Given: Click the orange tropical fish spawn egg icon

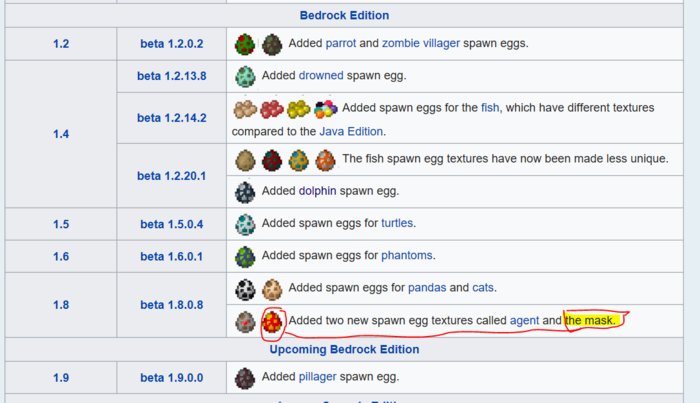Looking at the screenshot, I should click(x=325, y=160).
